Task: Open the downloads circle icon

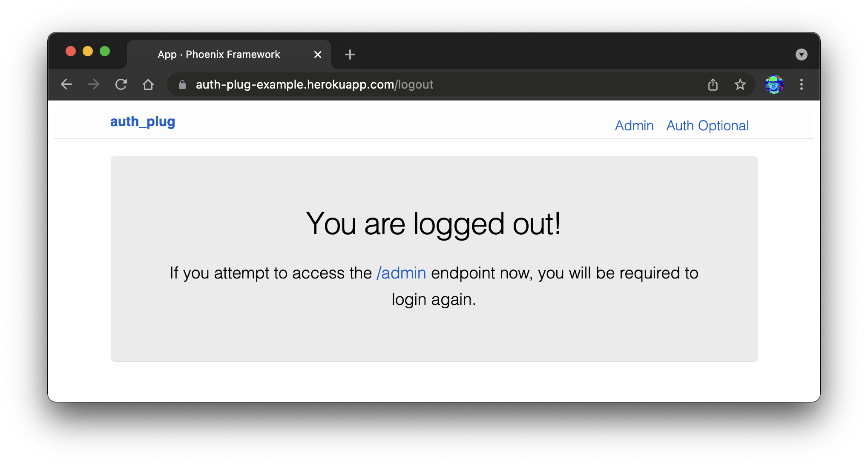Action: tap(801, 55)
